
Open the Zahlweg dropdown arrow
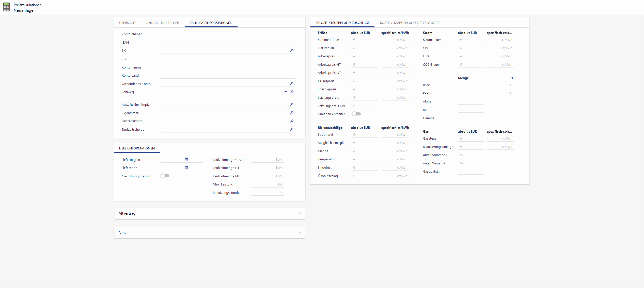286,92
